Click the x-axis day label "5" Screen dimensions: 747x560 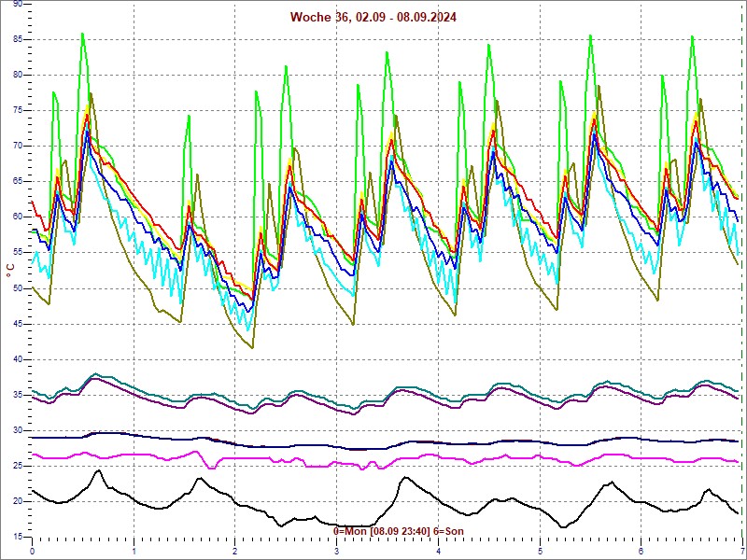541,553
